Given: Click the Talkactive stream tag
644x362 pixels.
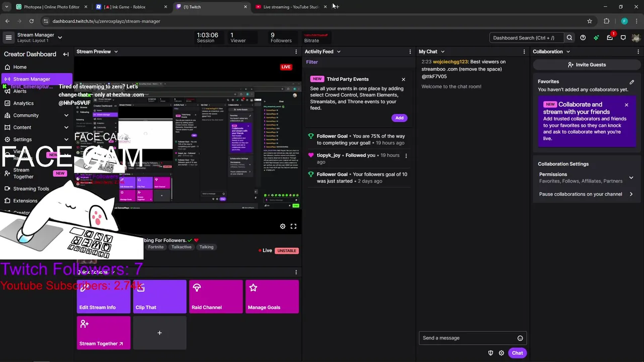Looking at the screenshot, I should 181,247.
